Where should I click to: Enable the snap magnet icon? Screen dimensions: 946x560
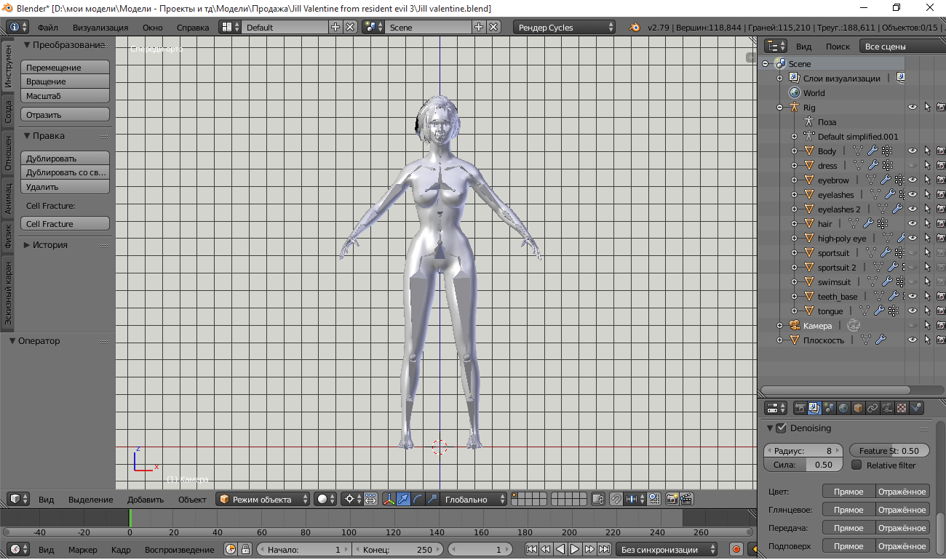point(615,499)
